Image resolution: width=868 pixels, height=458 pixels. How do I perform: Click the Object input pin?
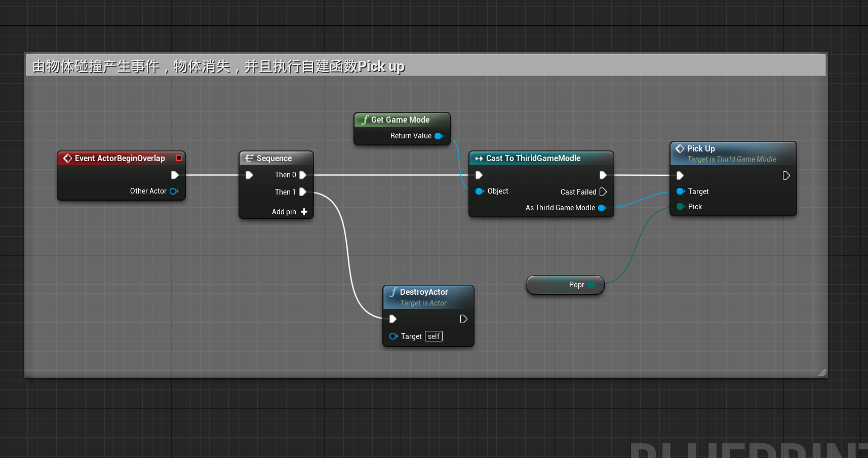(480, 191)
